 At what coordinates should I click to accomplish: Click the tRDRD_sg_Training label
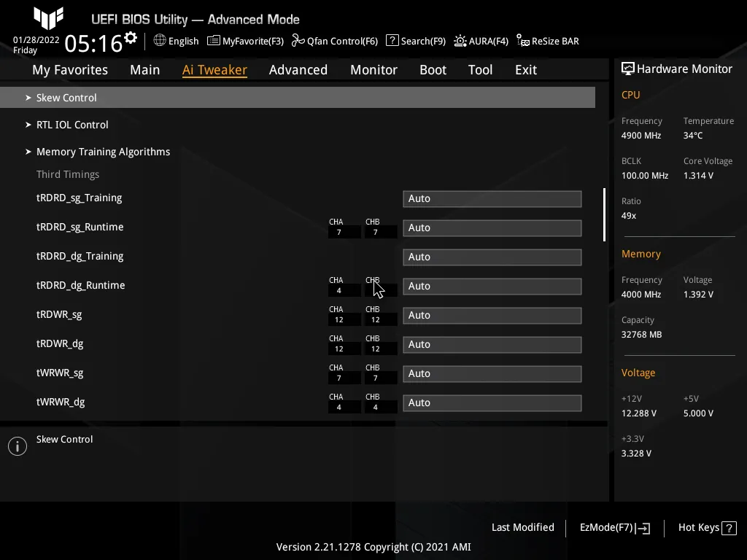[x=79, y=198]
